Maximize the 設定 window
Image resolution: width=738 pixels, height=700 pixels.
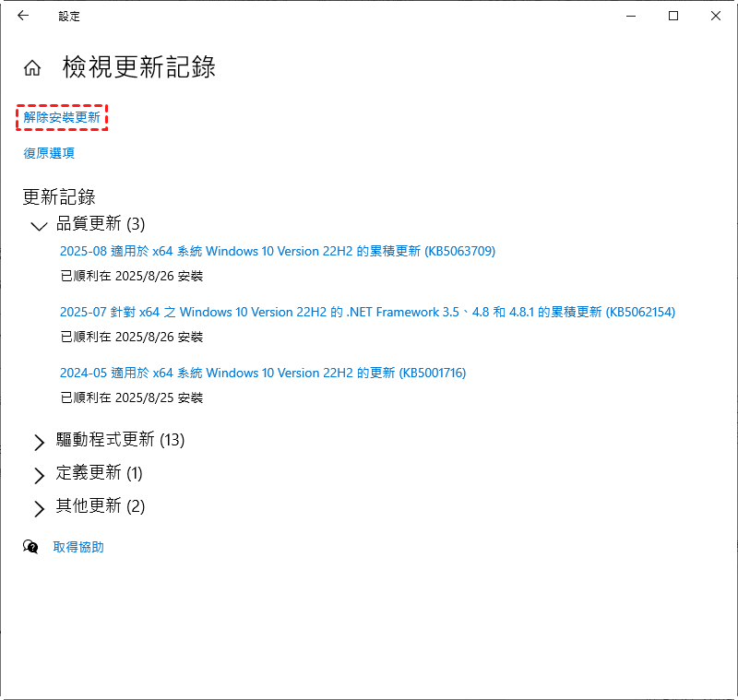click(673, 16)
